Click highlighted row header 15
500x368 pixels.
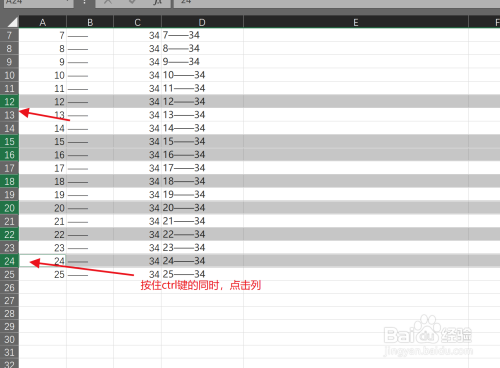9,142
